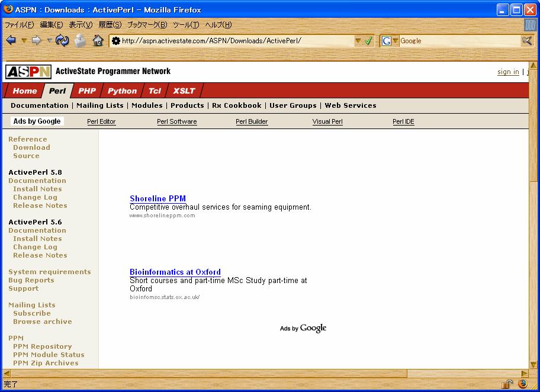Open the Forward history dropdown arrow
Viewport: 540px width, 392px height.
tap(50, 41)
